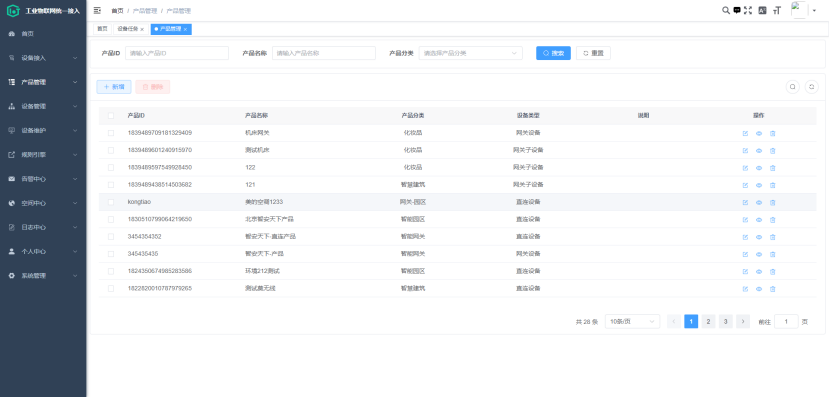View details of 环境212测试 product

[759, 272]
